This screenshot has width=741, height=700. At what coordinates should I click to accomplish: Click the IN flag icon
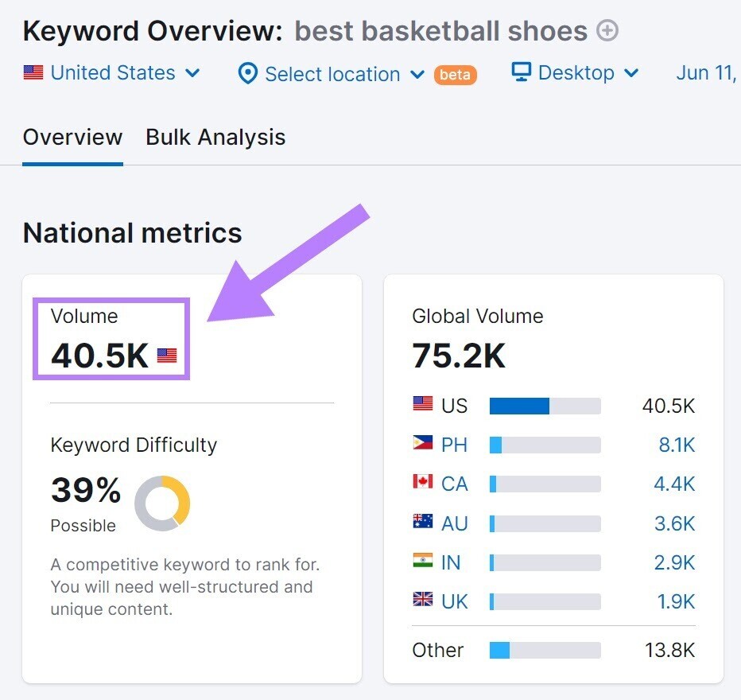point(421,562)
